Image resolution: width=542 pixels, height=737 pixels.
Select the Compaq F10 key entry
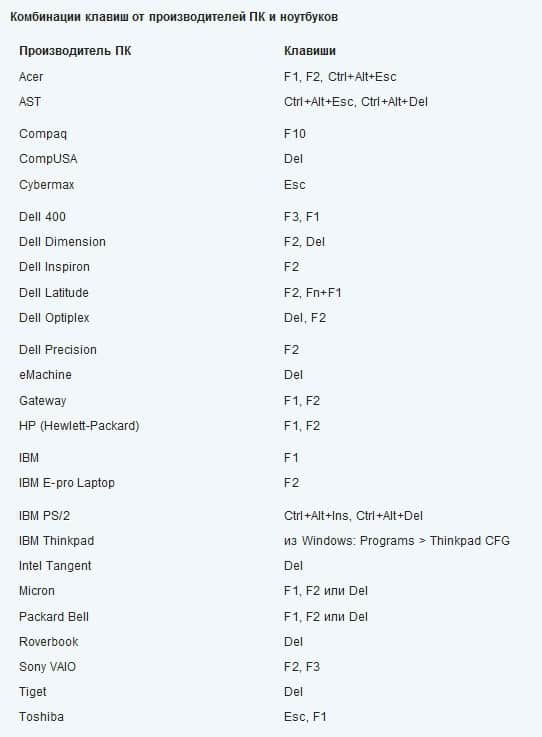point(295,133)
